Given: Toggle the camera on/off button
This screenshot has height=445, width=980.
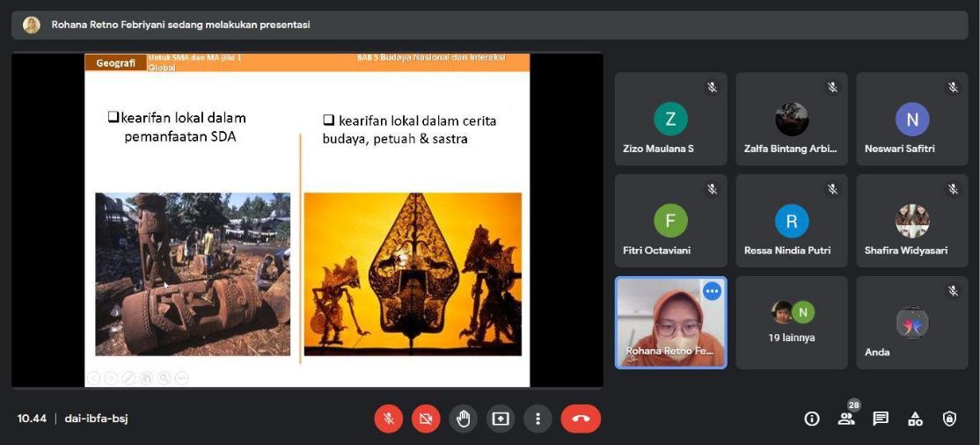Looking at the screenshot, I should point(426,419).
